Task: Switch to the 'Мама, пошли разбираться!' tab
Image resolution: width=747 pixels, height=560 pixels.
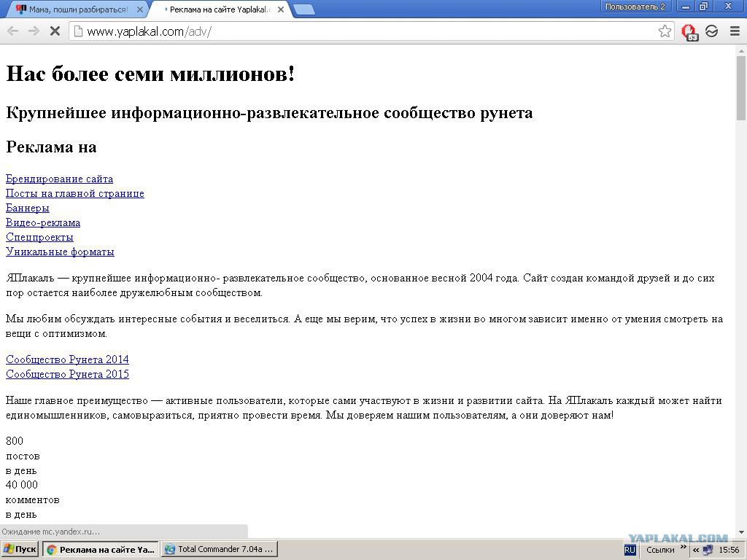Action: (x=79, y=9)
